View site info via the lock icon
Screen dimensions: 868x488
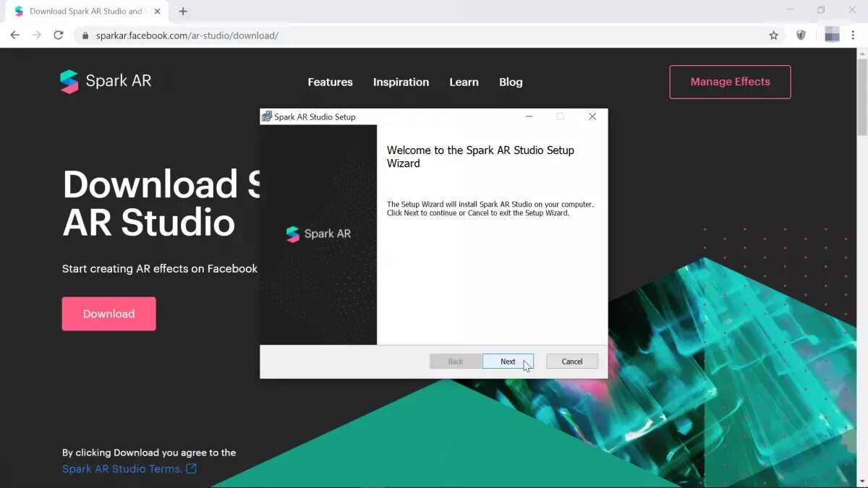85,35
